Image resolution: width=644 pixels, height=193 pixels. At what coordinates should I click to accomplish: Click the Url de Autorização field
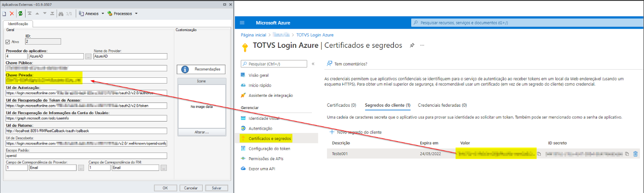(86, 93)
